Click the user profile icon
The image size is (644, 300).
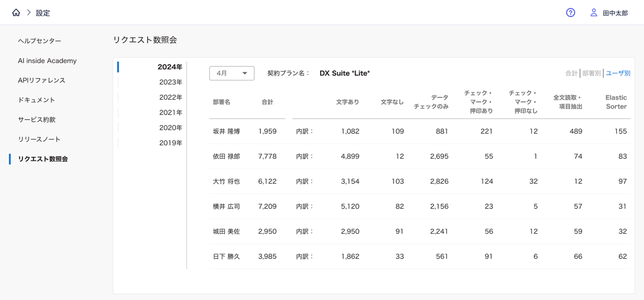tap(594, 13)
